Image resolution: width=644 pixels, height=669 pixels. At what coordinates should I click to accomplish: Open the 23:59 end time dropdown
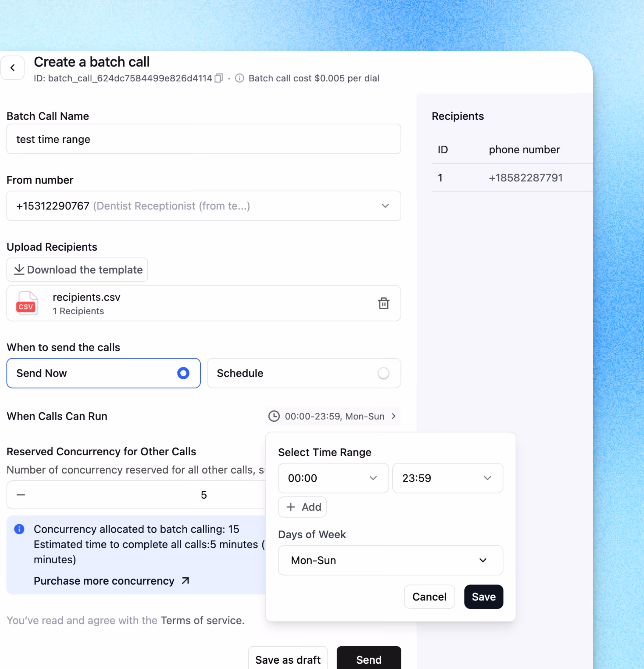(447, 478)
